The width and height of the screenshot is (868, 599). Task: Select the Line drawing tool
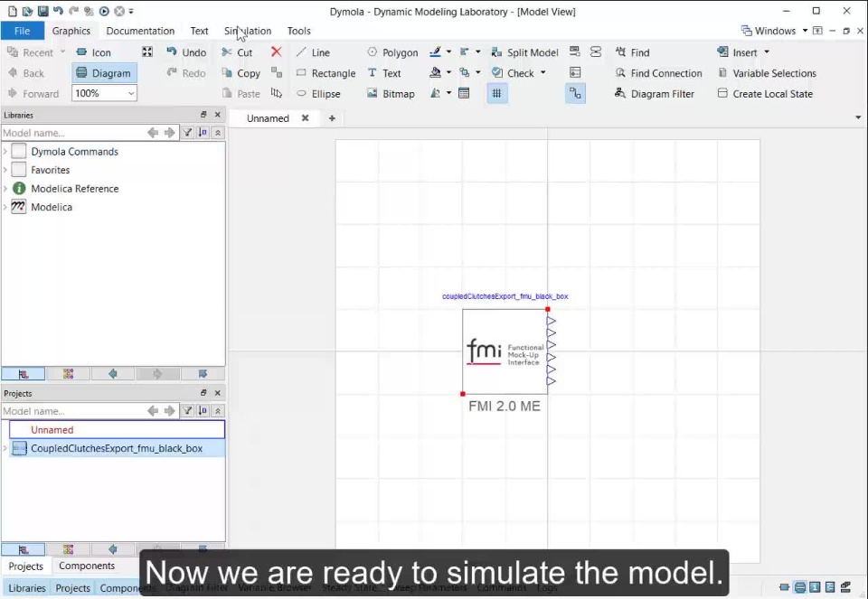coord(314,52)
